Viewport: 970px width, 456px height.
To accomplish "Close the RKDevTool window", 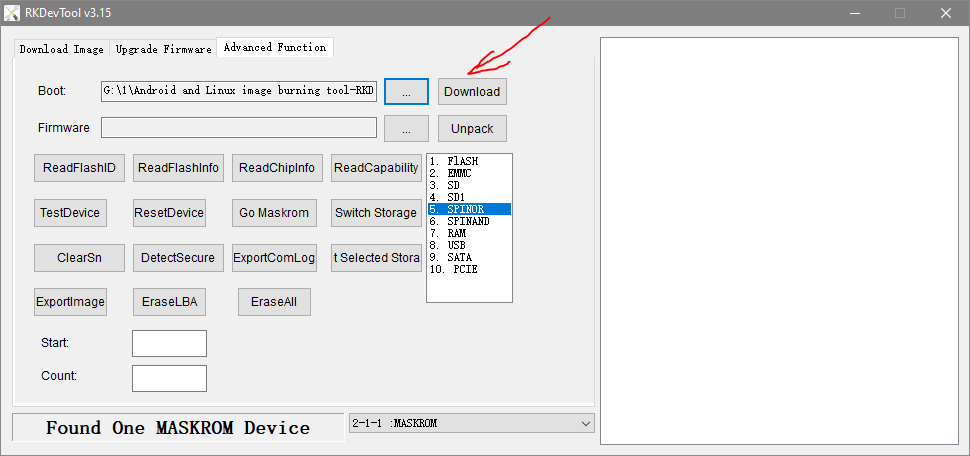I will (945, 12).
